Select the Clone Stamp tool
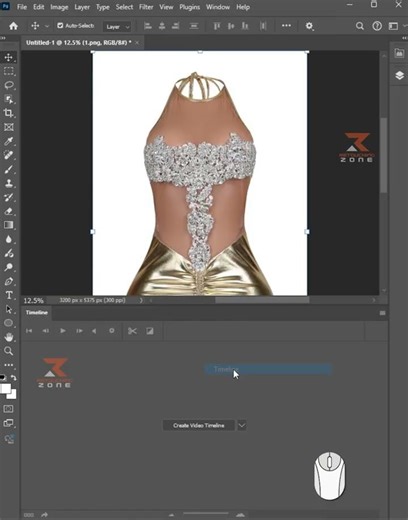Image resolution: width=408 pixels, height=520 pixels. pos(9,183)
